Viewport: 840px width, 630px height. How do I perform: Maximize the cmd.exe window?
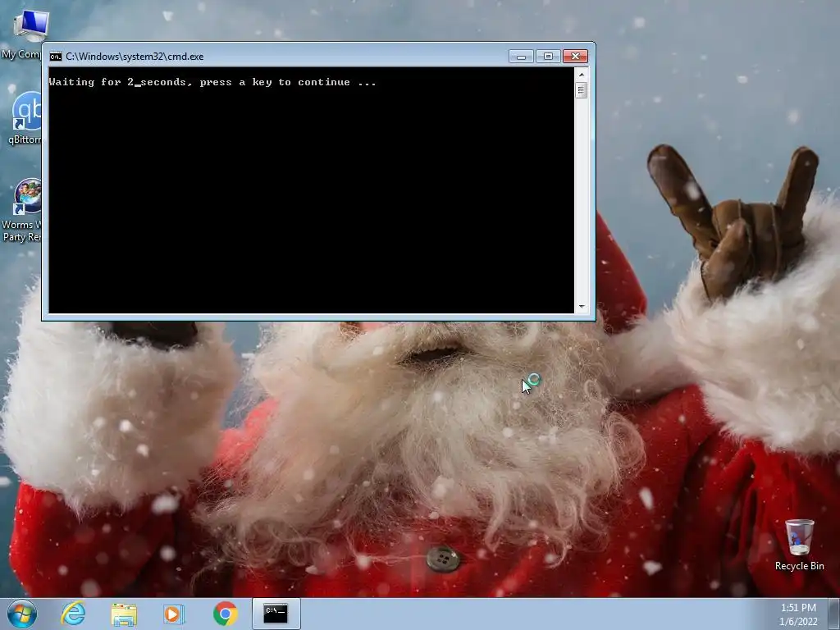click(548, 57)
